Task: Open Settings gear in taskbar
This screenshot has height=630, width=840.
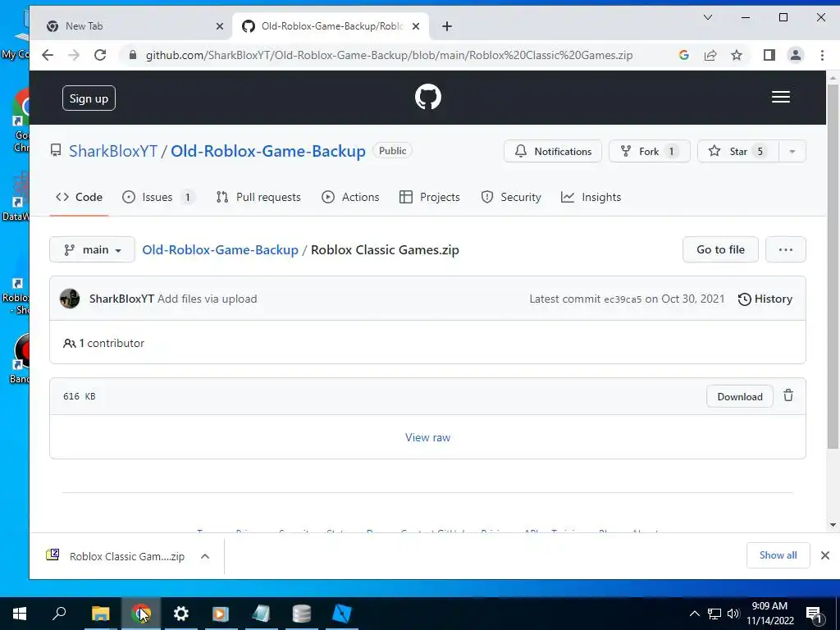Action: [180, 614]
